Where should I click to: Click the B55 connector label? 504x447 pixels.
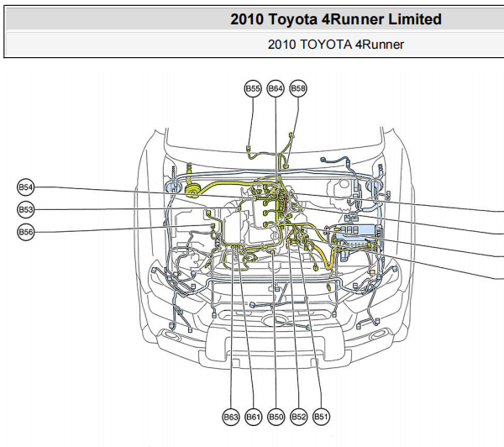point(253,88)
